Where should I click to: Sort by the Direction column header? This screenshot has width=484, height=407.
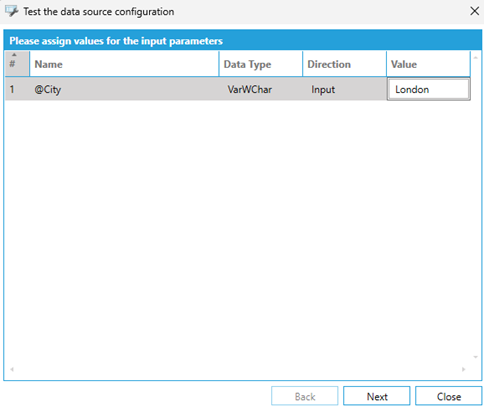pyautogui.click(x=344, y=64)
